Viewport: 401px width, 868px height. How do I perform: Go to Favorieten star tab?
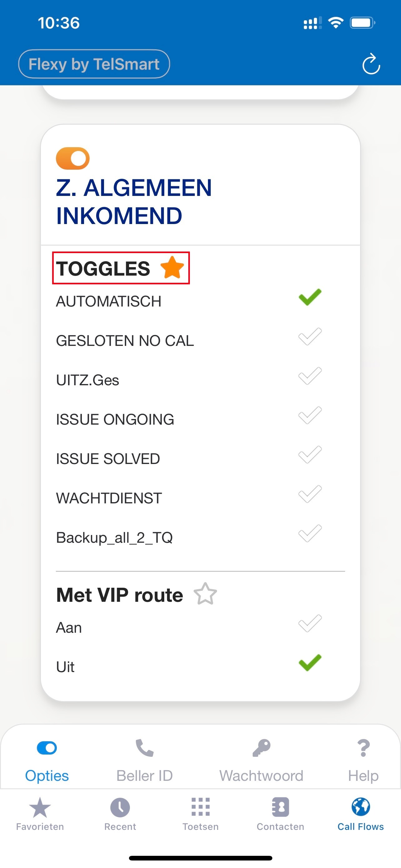point(40,813)
